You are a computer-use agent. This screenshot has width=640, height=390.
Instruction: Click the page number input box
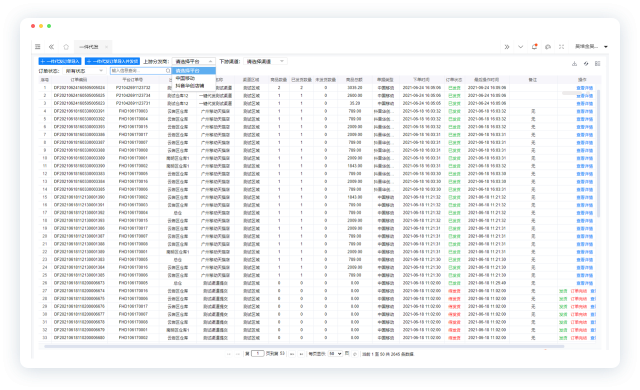point(258,354)
